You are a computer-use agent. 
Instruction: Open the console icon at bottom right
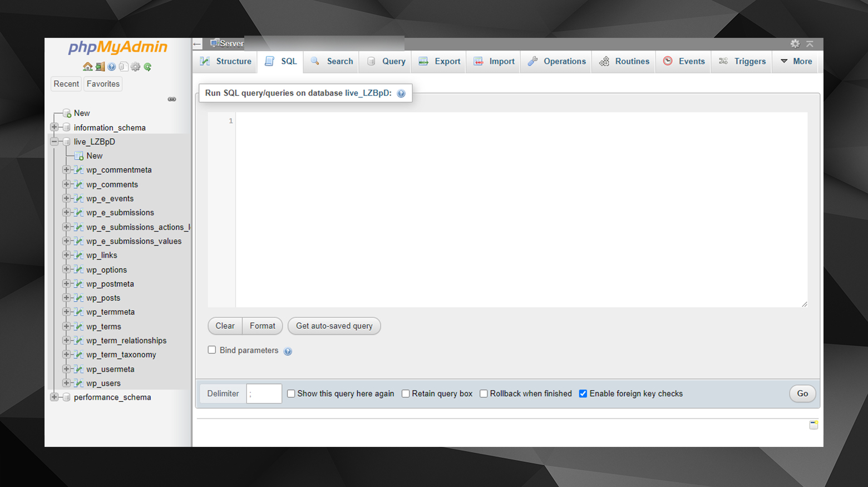coord(813,425)
